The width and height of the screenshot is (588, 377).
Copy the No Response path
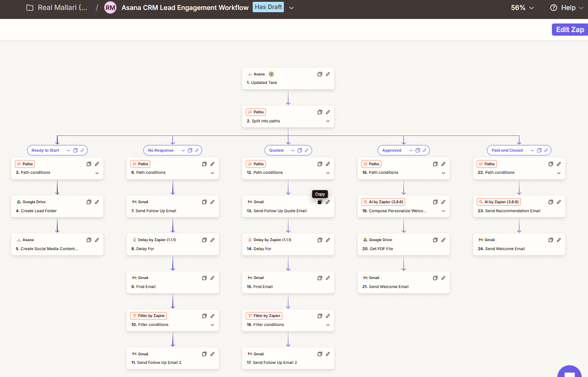pyautogui.click(x=190, y=150)
